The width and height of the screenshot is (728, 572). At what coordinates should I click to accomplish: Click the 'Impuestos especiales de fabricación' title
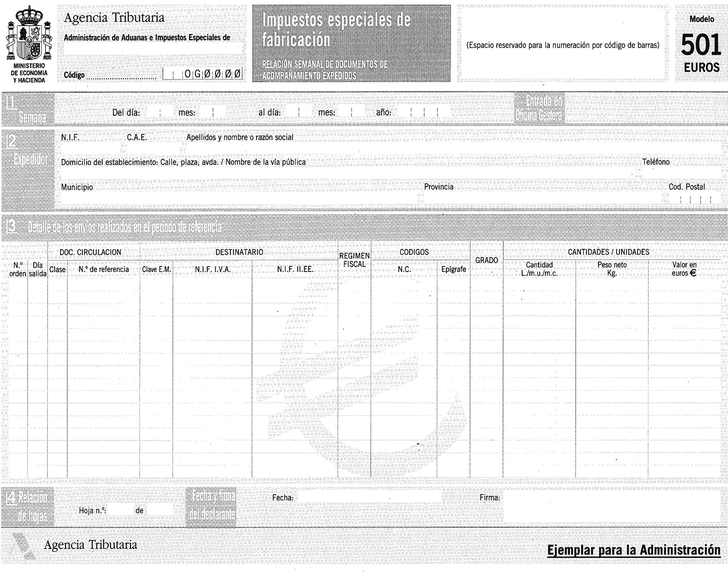click(336, 29)
